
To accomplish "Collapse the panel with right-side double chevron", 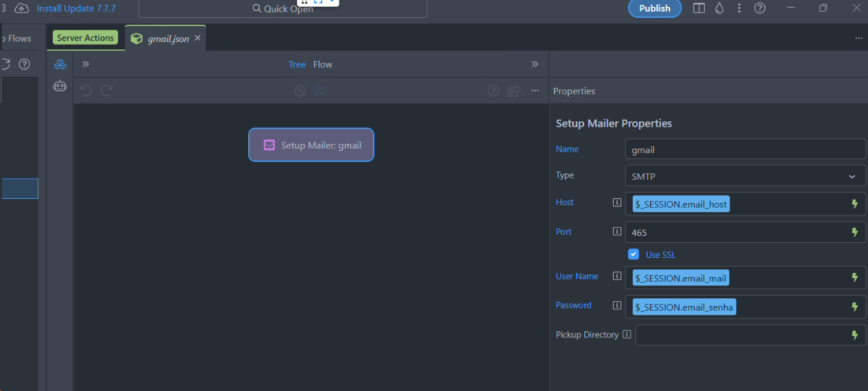I will (x=535, y=64).
